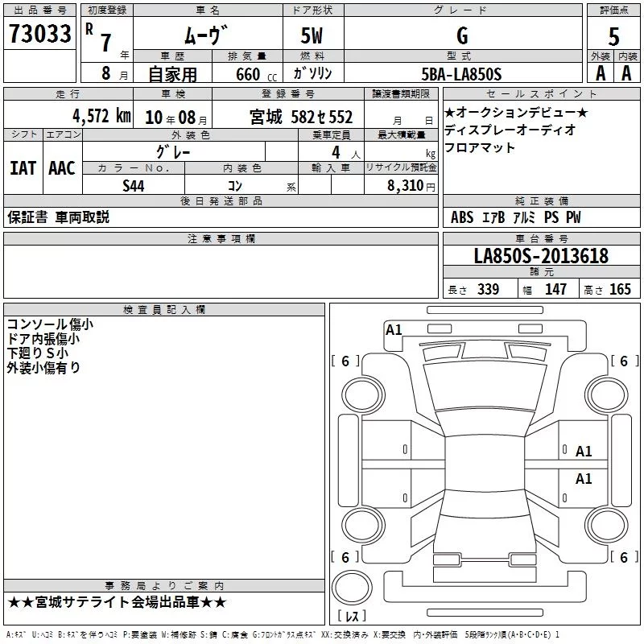The width and height of the screenshot is (644, 644).
Task: Click vehicle inspection date 10年08月
Action: pyautogui.click(x=175, y=118)
